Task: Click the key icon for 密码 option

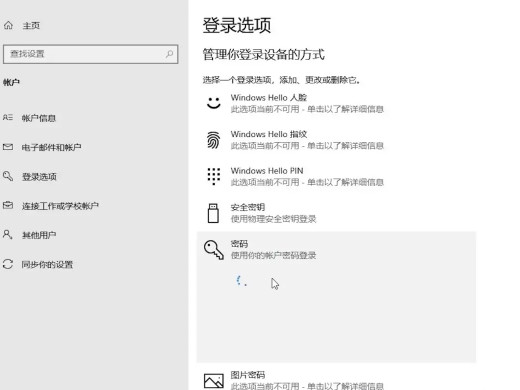Action: (x=214, y=250)
